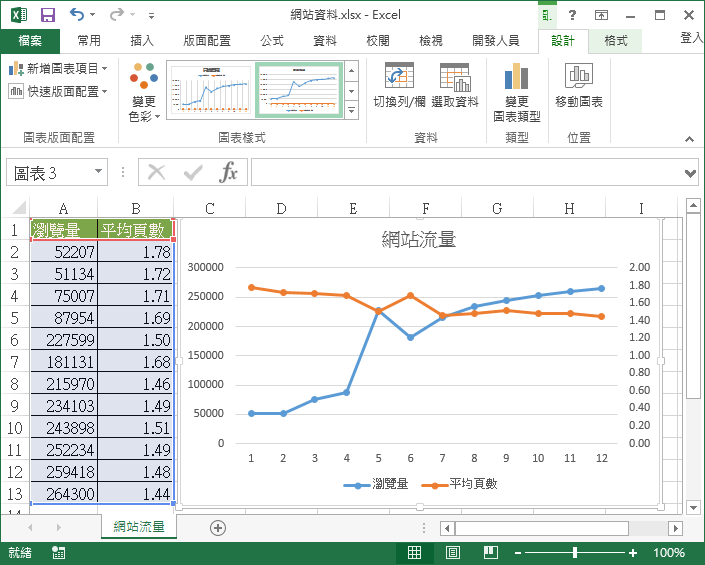The width and height of the screenshot is (705, 565).
Task: Select the first chart style thumbnail
Action: 210,90
